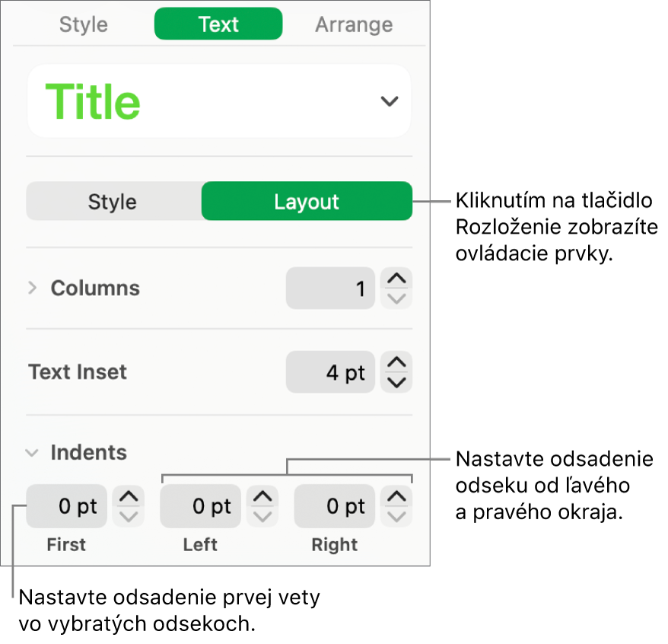Viewport: 668px width, 644px height.
Task: Open the Title paragraph style dropdown
Action: (x=389, y=101)
